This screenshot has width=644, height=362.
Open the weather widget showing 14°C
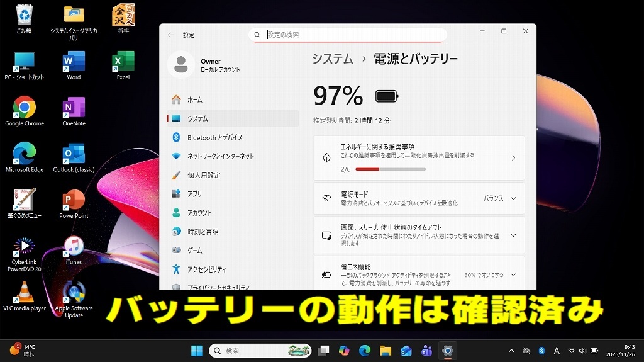[x=23, y=351]
